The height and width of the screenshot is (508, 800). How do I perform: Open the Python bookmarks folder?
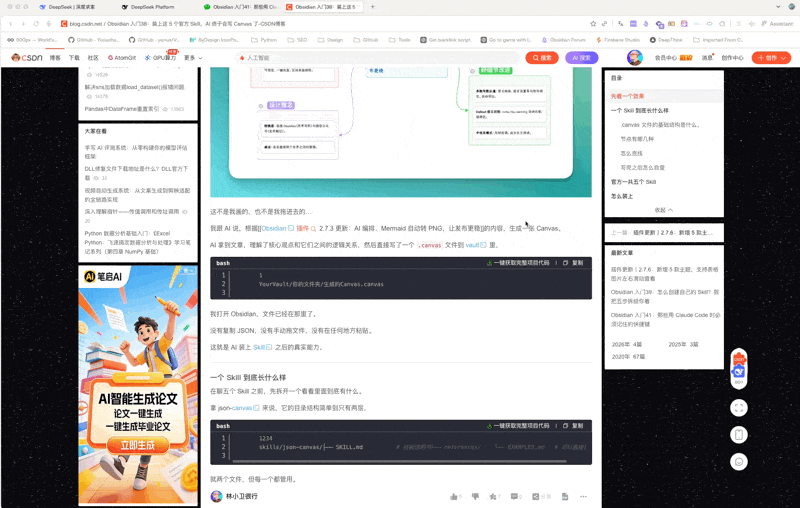click(x=264, y=40)
